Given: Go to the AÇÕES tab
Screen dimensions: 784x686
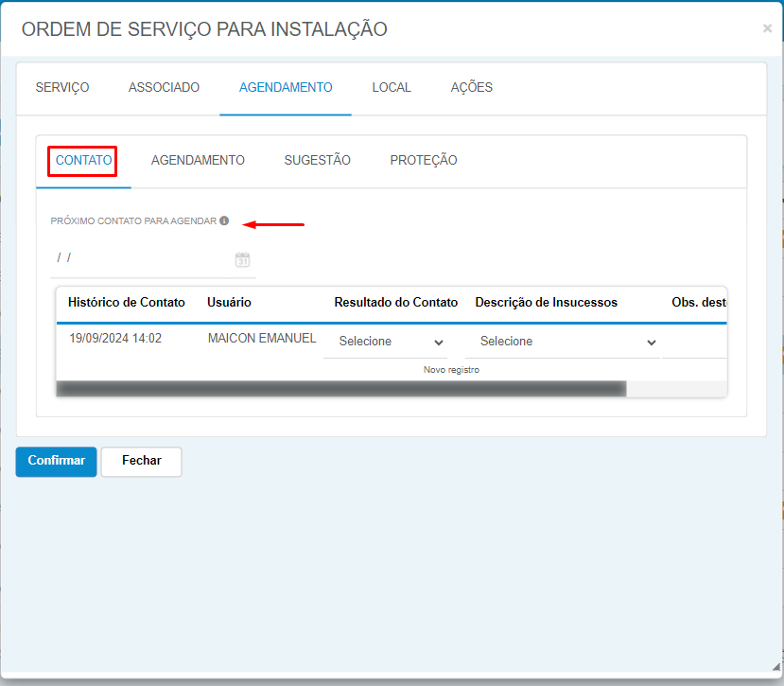Looking at the screenshot, I should click(472, 88).
